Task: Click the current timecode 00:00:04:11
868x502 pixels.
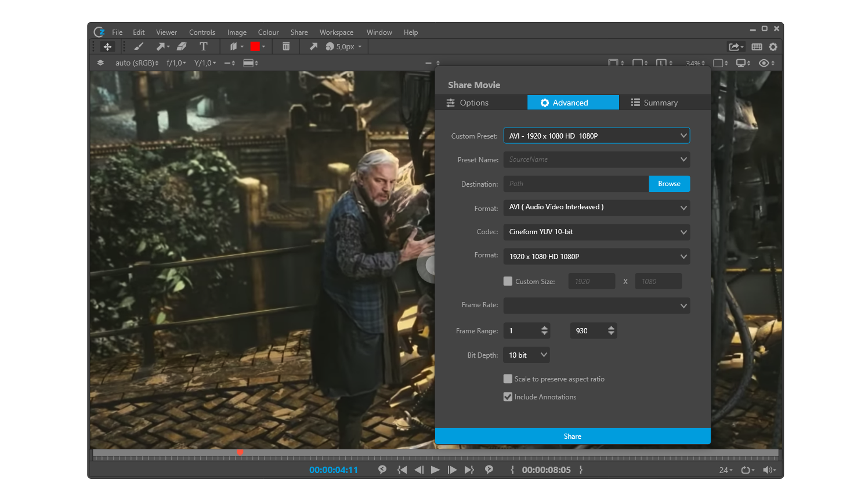Action: [334, 470]
